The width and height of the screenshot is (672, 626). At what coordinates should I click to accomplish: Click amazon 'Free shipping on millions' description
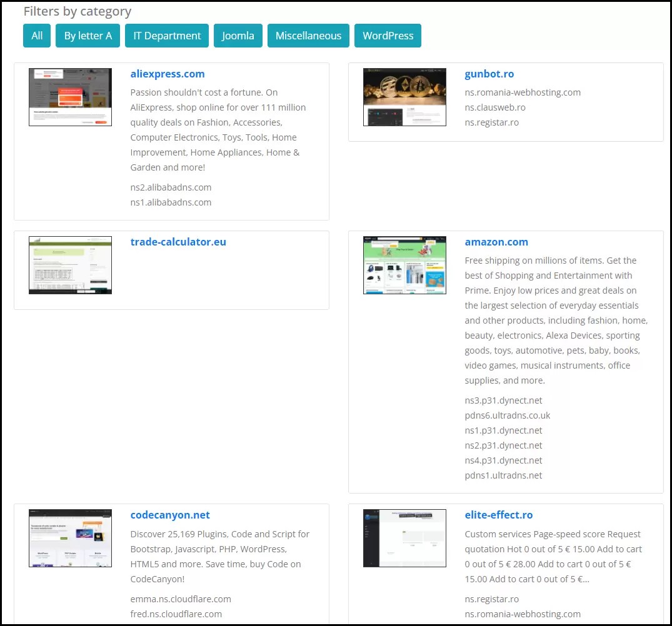click(556, 320)
